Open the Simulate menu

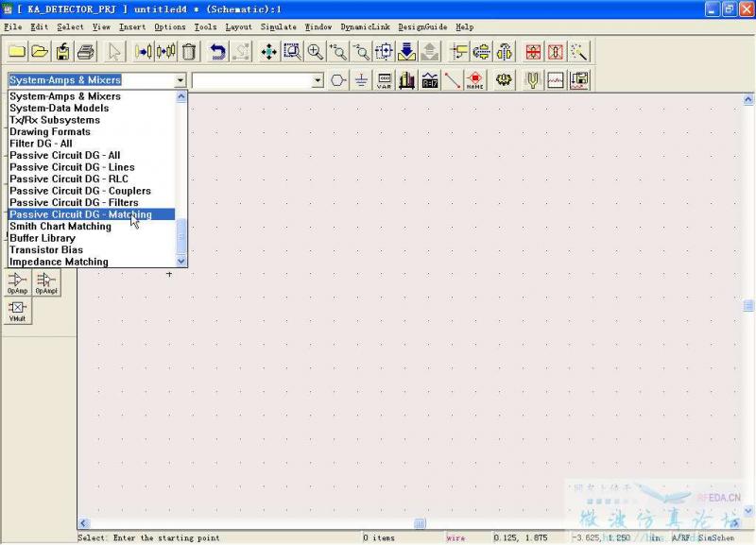tap(278, 27)
